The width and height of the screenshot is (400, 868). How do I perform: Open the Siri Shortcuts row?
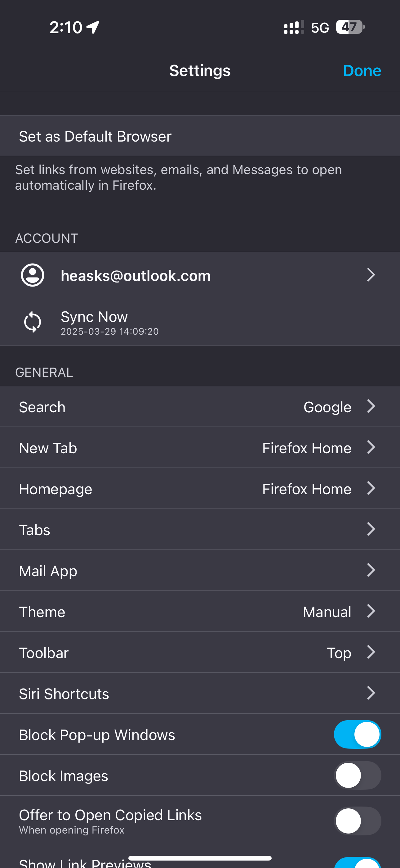click(x=200, y=694)
